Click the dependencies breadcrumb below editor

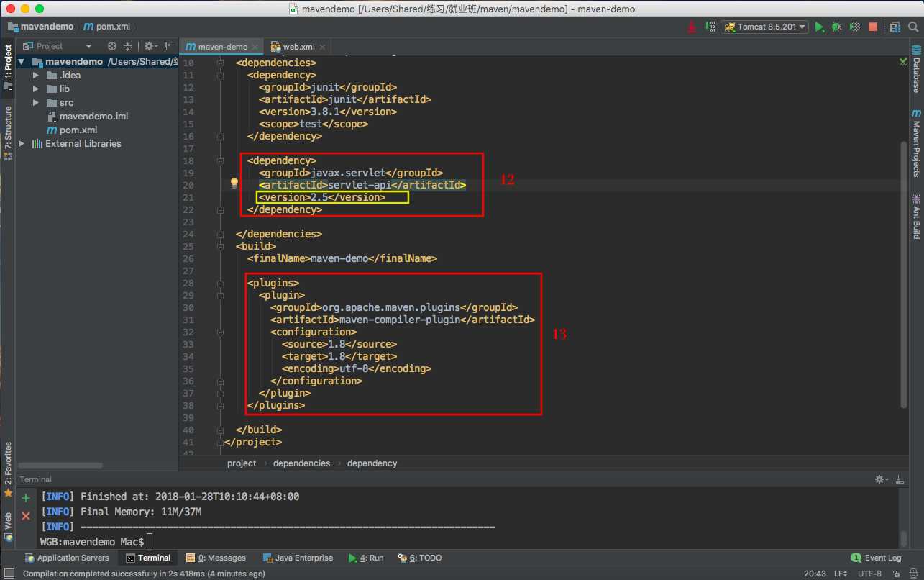[x=302, y=463]
